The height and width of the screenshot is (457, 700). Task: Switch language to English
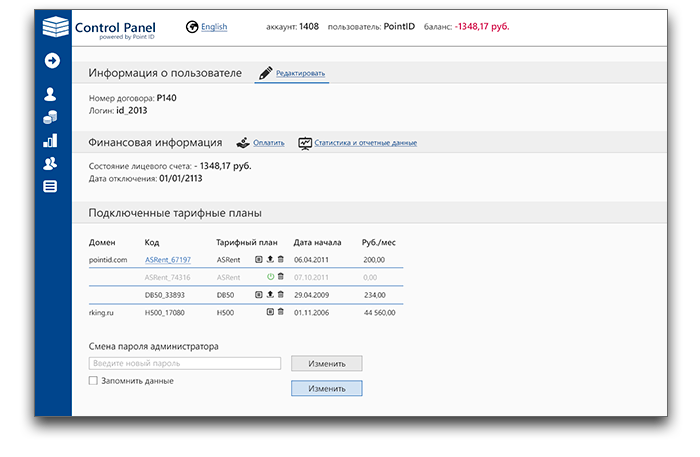[x=213, y=27]
